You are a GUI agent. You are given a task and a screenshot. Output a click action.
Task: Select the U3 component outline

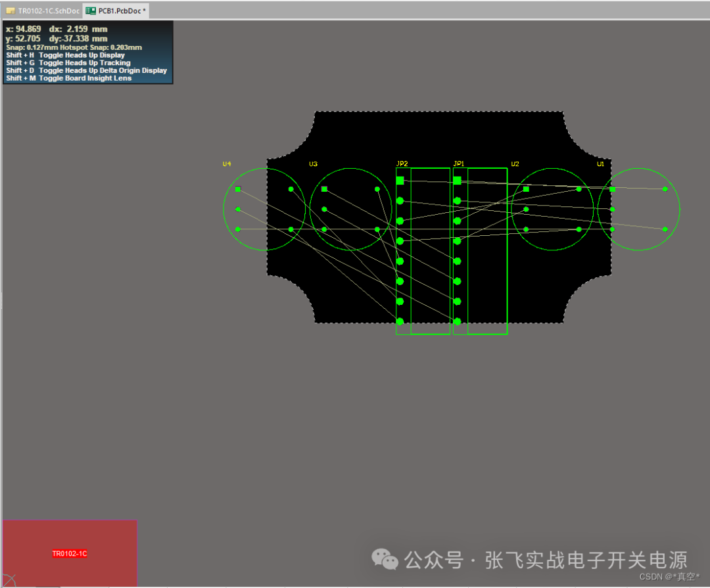[x=349, y=209]
